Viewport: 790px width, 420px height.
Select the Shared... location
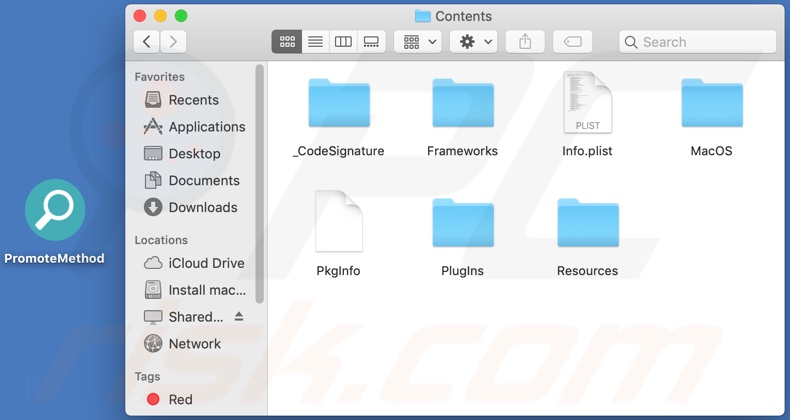point(183,317)
